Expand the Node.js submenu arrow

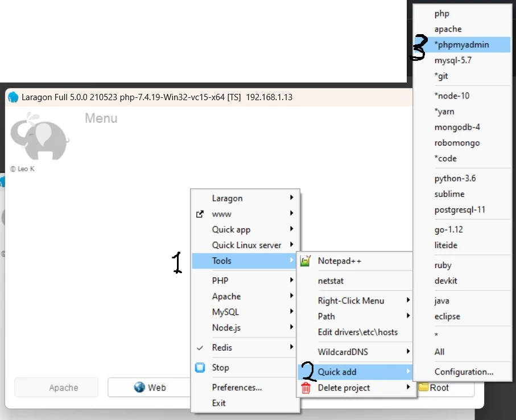click(x=292, y=327)
